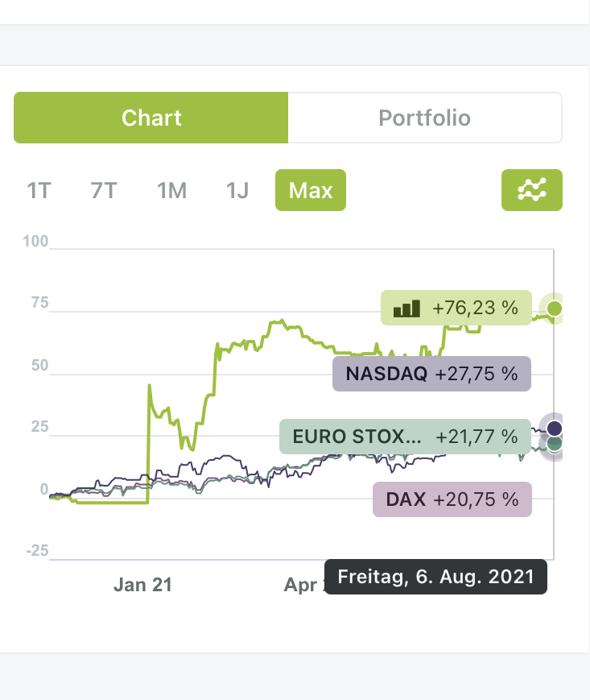
Task: Click the green portfolio data point marker
Action: click(554, 309)
